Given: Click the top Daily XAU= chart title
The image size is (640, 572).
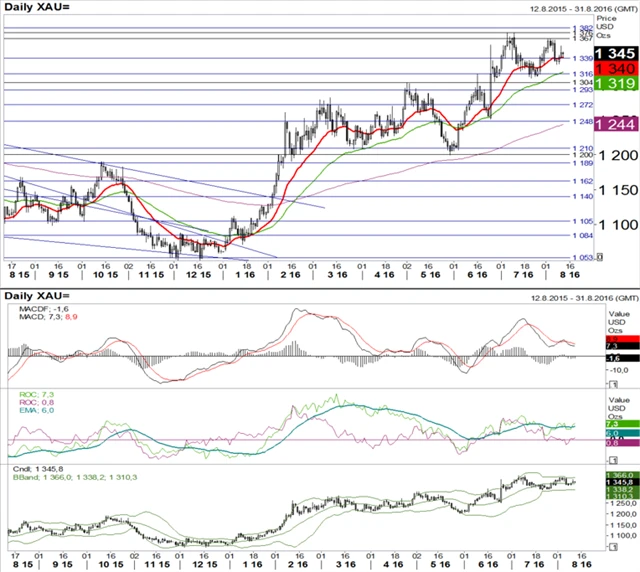Looking at the screenshot, I should click(x=36, y=9).
